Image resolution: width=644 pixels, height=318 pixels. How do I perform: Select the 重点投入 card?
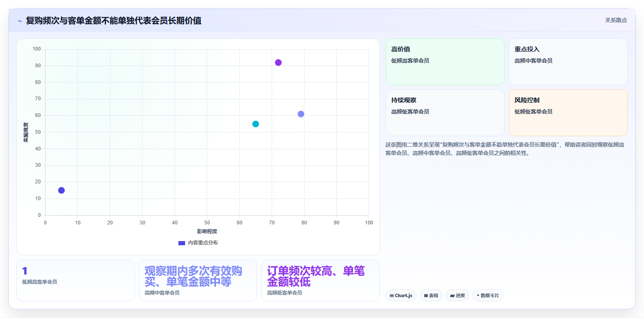tap(568, 62)
